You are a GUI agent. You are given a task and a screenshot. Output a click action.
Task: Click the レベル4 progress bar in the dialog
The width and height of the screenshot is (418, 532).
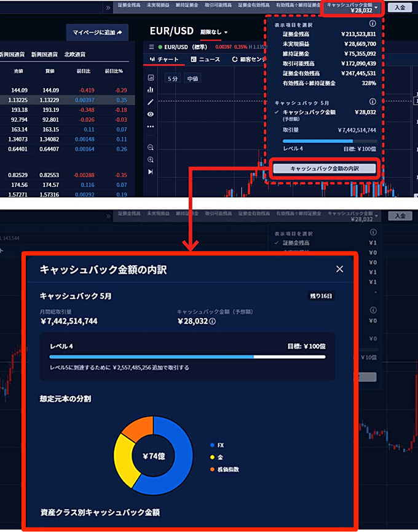tap(187, 357)
